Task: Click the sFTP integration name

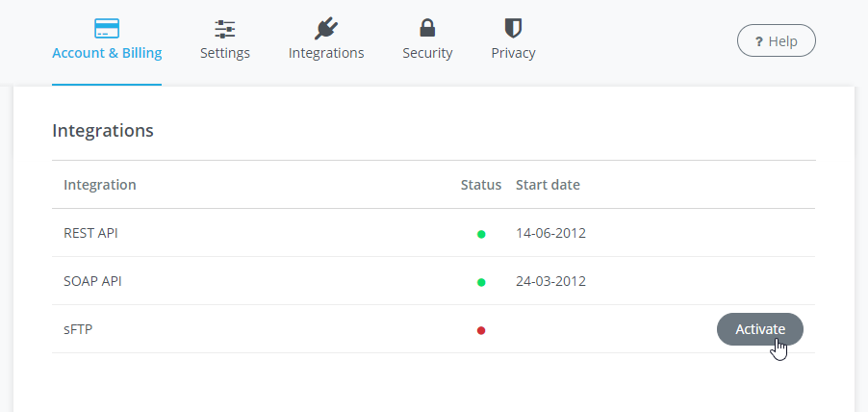Action: [x=77, y=329]
